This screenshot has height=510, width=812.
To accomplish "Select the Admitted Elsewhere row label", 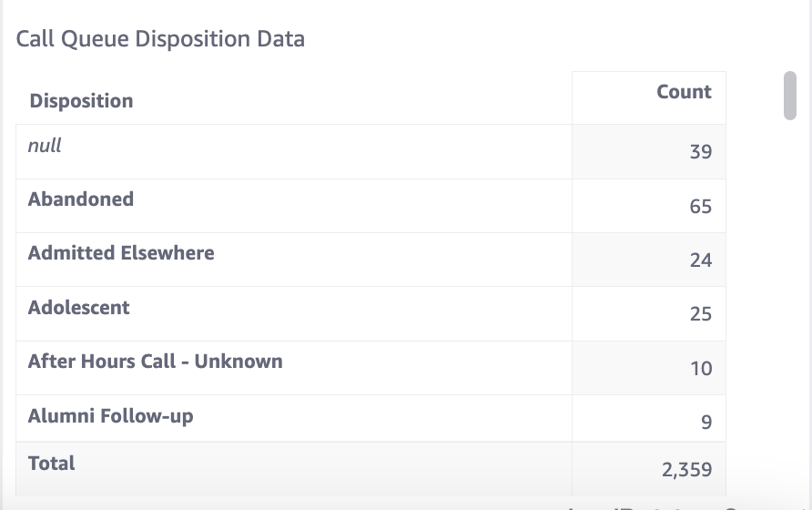I will [x=121, y=253].
